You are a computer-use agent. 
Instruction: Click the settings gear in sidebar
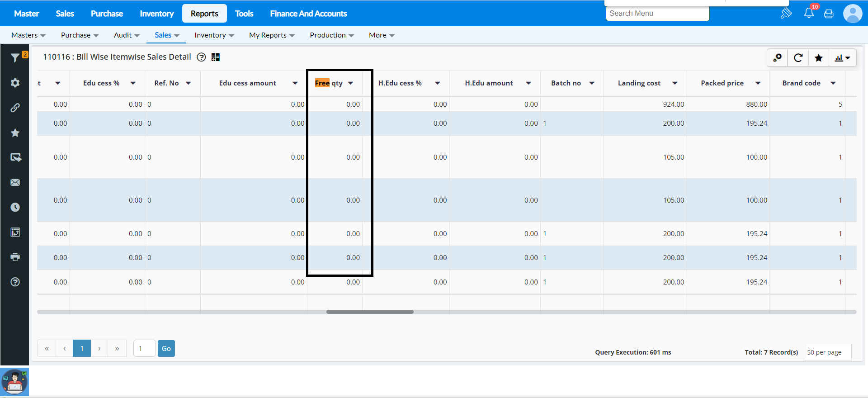(x=15, y=83)
